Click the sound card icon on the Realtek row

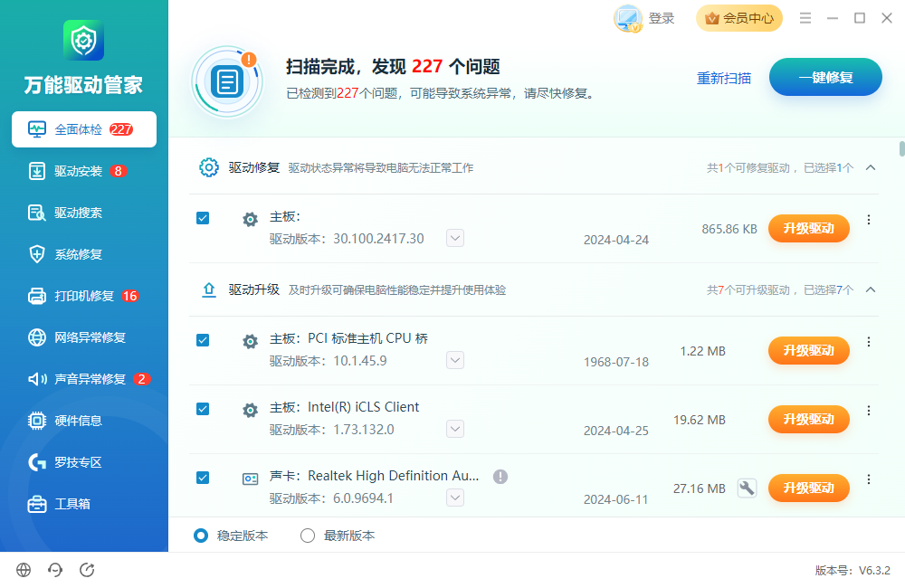[250, 479]
